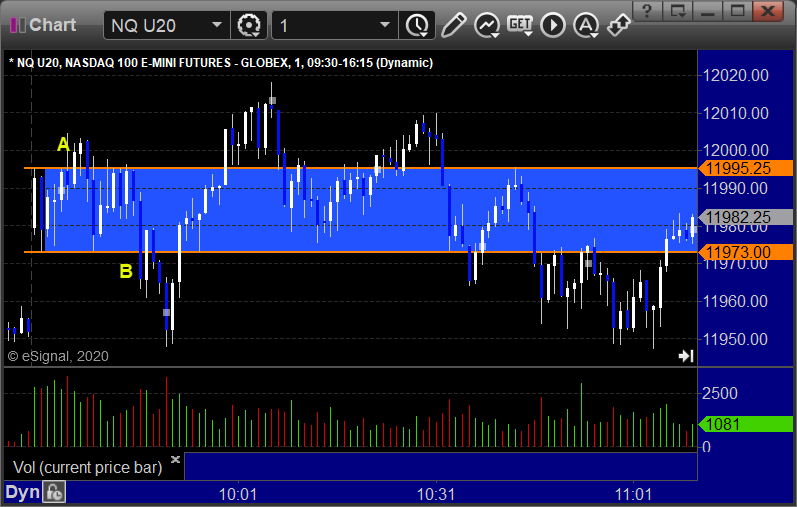Minimize the chart window
Screen dimensions: 797x507
pyautogui.click(x=708, y=11)
